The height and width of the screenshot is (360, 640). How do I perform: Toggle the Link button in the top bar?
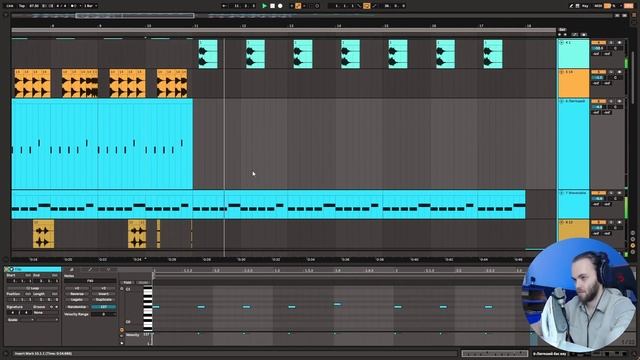10,6
